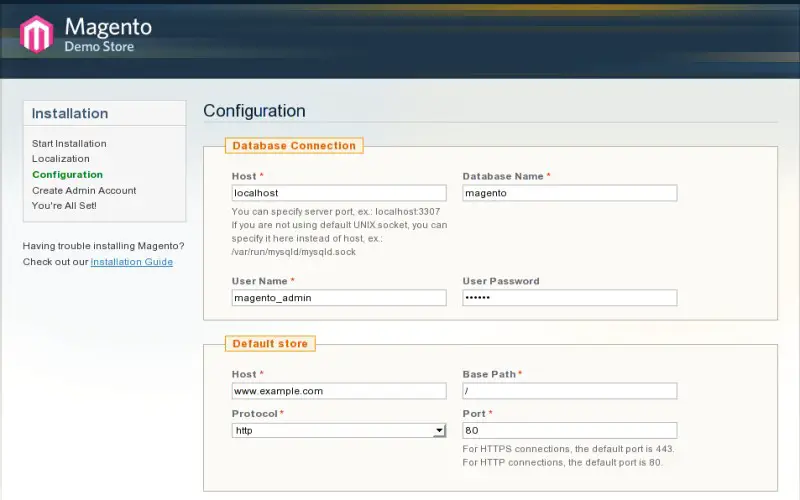
Task: Click the Port field showing 80
Action: [x=570, y=431]
